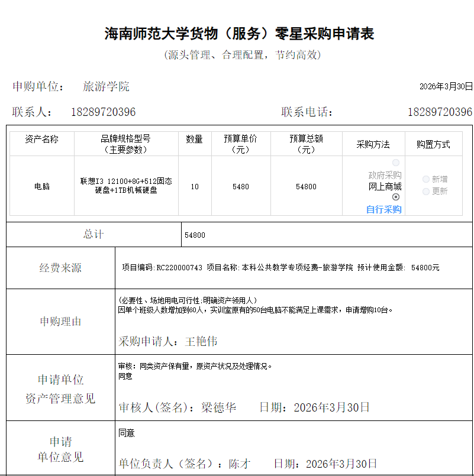The image size is (474, 476).
Task: Click the contact person number after 联系人
Action: 104,112
